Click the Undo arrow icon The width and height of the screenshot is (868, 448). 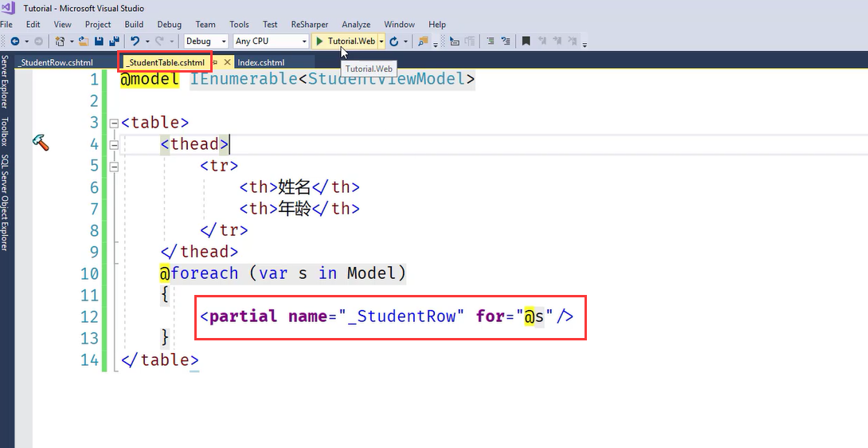(x=135, y=41)
